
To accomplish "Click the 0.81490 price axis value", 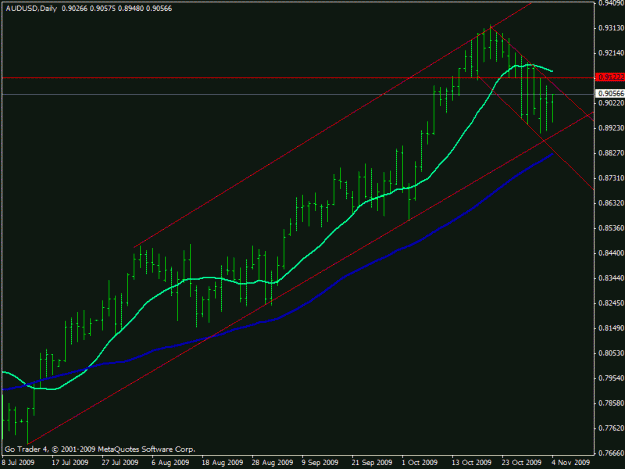I will [x=611, y=328].
